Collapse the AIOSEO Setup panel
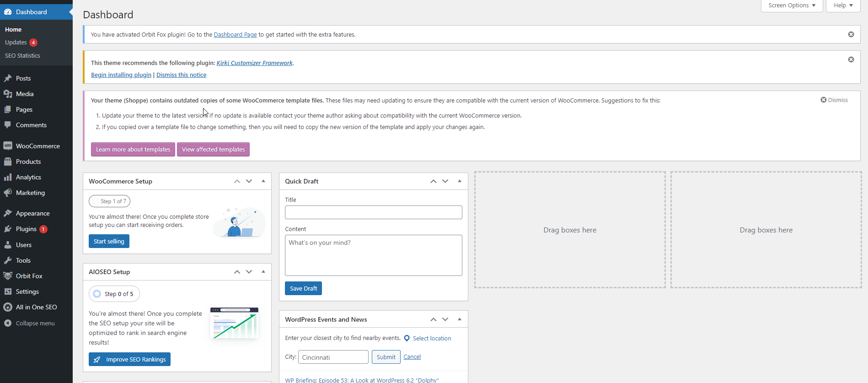The image size is (868, 383). 263,272
